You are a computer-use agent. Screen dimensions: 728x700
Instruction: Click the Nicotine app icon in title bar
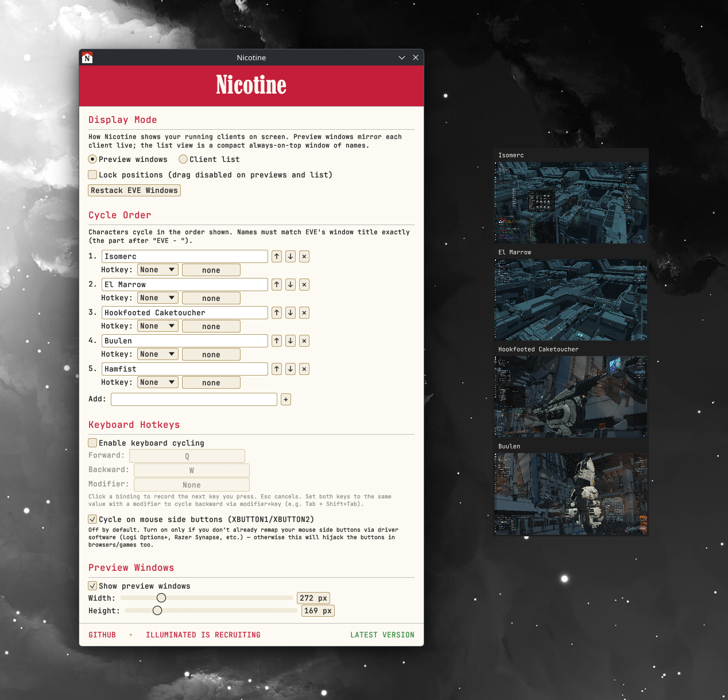click(x=87, y=57)
